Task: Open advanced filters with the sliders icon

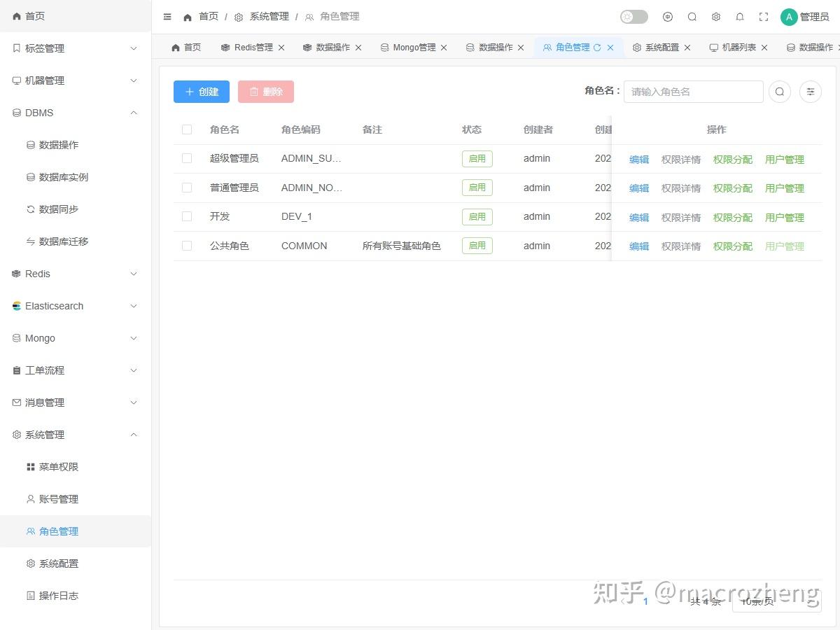Action: 810,91
